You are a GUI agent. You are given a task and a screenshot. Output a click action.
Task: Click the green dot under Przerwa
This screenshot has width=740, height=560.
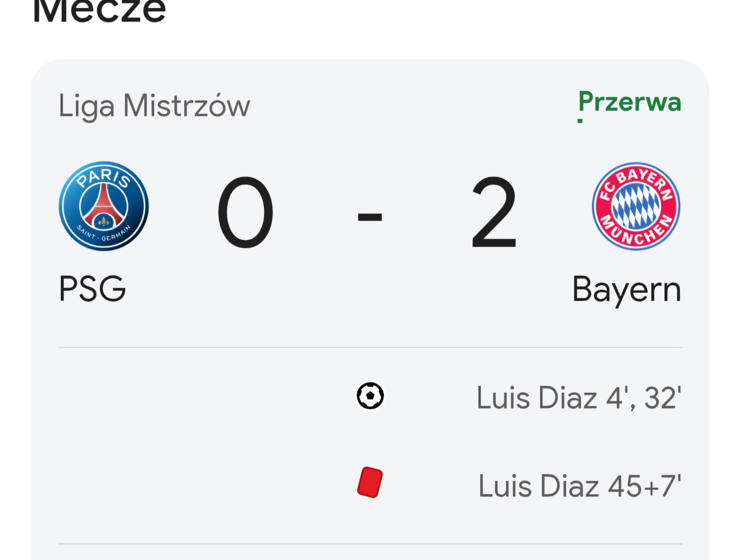pyautogui.click(x=580, y=121)
